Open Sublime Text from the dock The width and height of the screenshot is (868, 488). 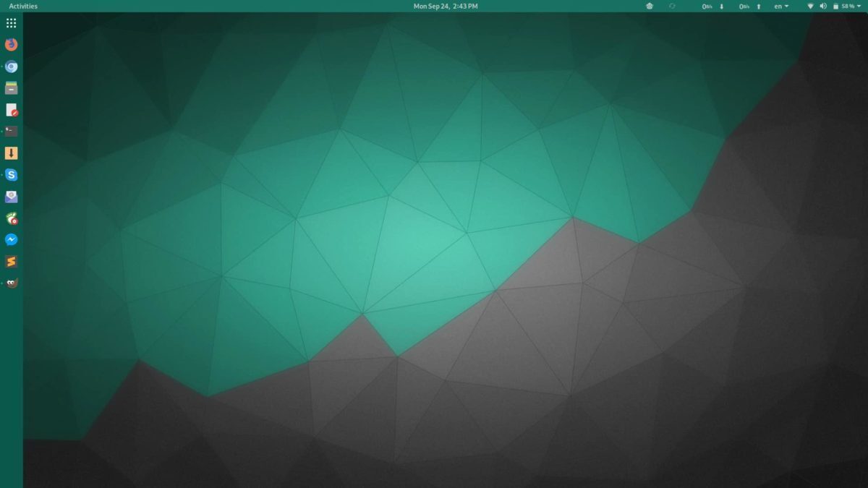click(11, 262)
